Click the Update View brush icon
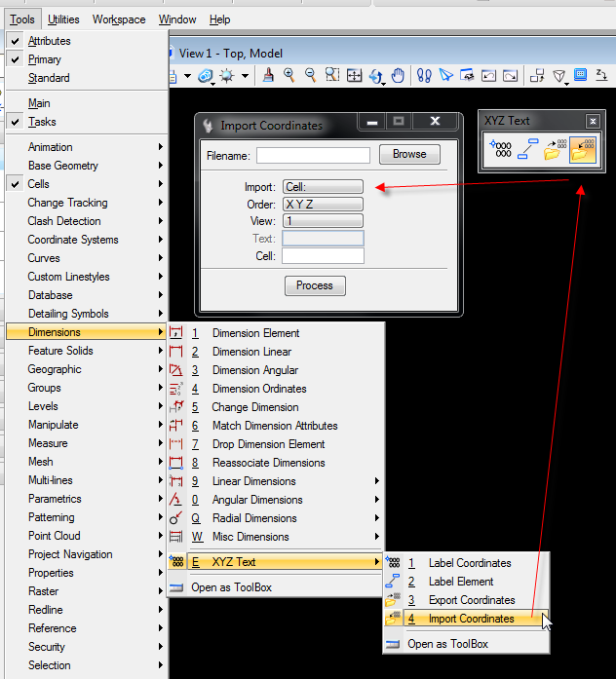The image size is (616, 679). point(269,76)
